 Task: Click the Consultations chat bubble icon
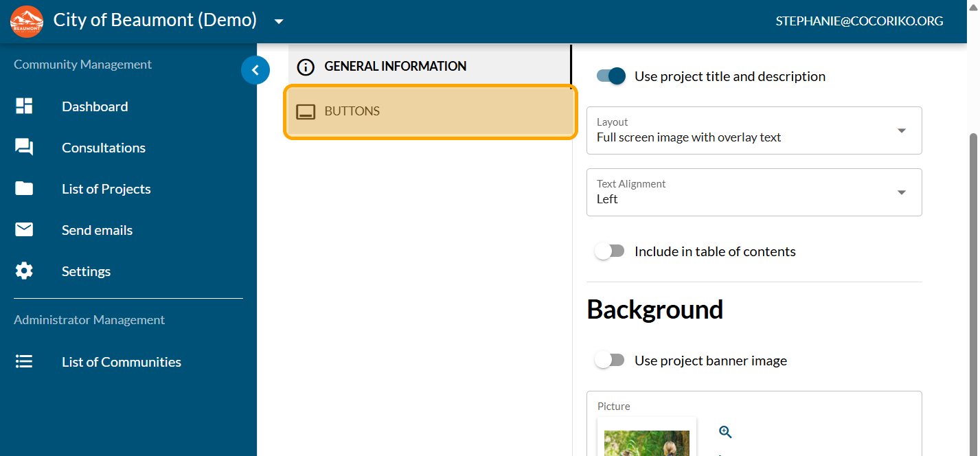tap(24, 147)
